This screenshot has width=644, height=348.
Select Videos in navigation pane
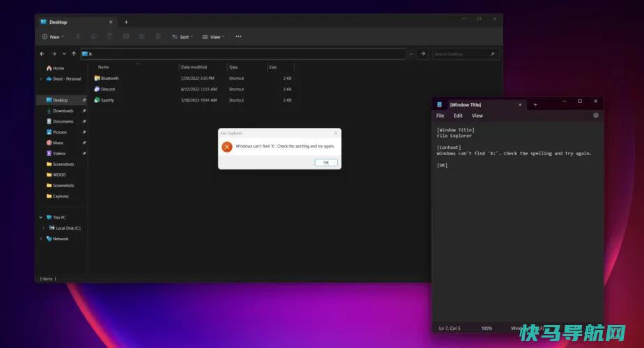point(56,154)
